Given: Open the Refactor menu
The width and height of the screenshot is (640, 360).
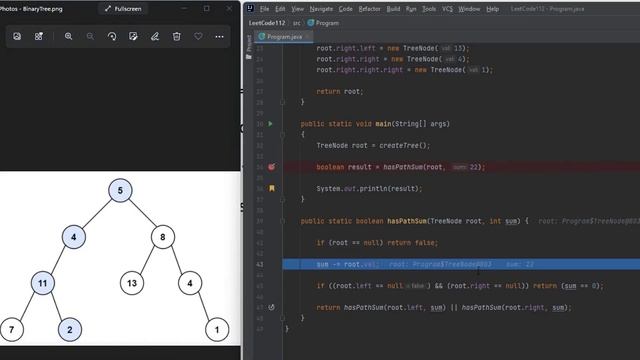Looking at the screenshot, I should 369,9.
